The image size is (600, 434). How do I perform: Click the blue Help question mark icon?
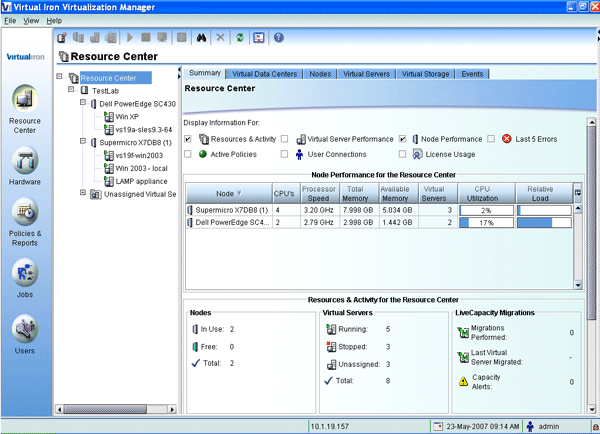tap(279, 38)
